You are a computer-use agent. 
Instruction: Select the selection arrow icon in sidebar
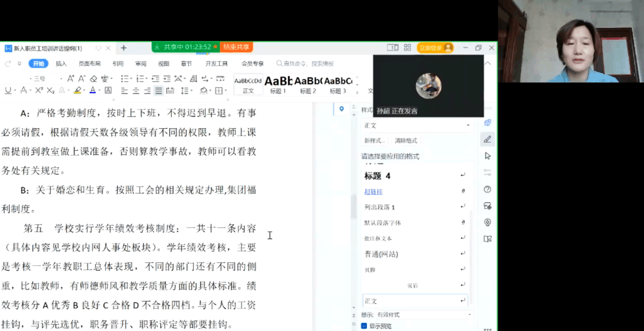[487, 156]
